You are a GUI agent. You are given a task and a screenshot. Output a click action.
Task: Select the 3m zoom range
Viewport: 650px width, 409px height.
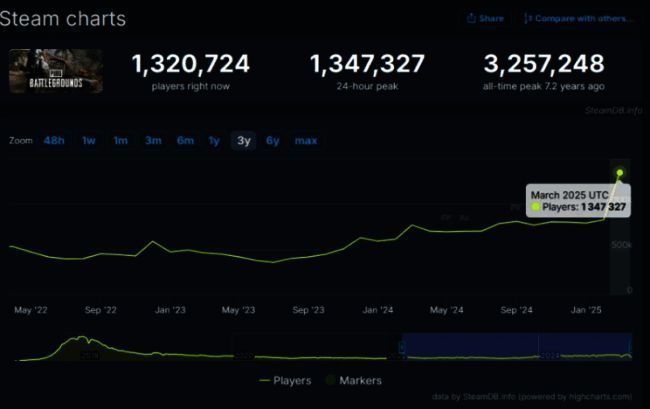click(x=153, y=141)
